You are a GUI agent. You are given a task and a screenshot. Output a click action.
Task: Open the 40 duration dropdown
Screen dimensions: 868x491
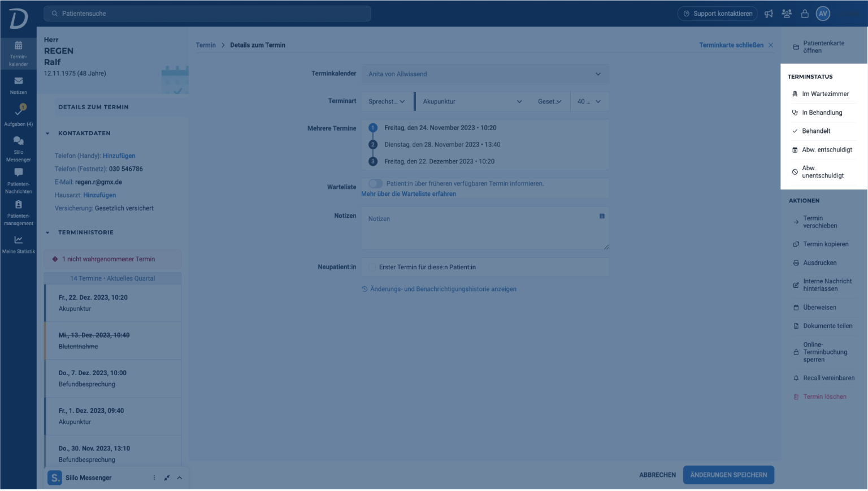coord(589,102)
